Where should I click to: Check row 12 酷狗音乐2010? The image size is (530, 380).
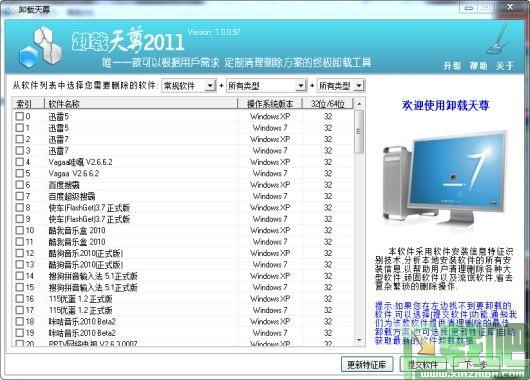(20, 253)
